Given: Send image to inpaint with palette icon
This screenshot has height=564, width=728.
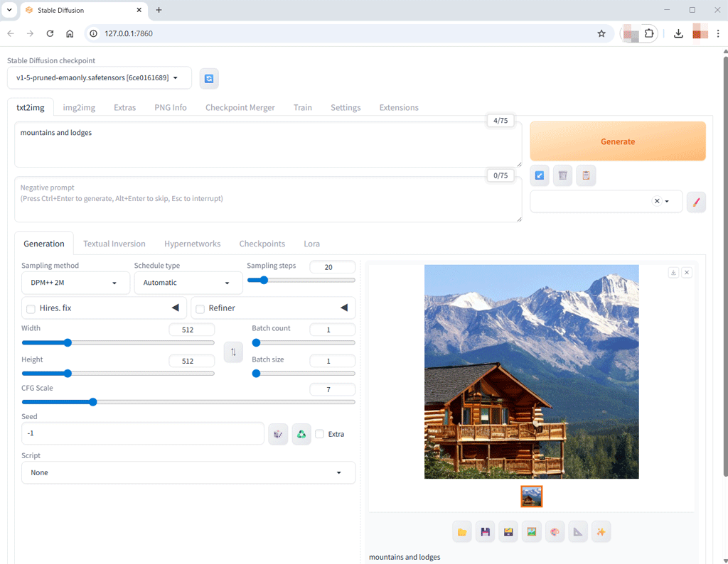Looking at the screenshot, I should click(x=555, y=531).
